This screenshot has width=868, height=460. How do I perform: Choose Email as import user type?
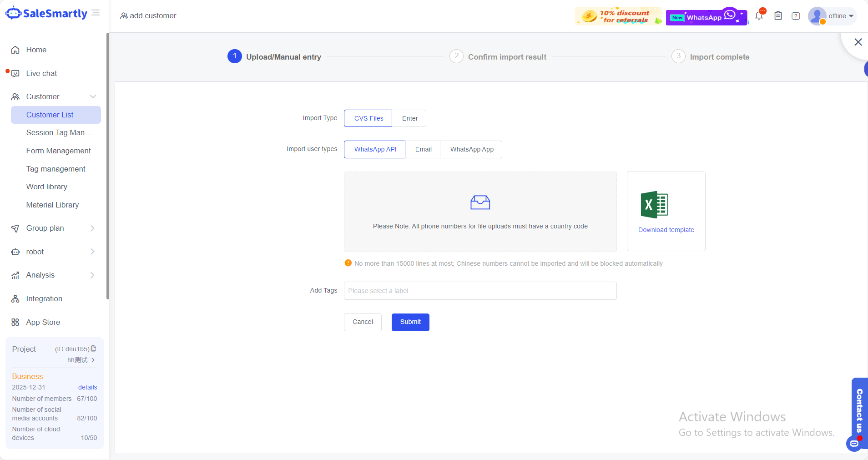423,149
